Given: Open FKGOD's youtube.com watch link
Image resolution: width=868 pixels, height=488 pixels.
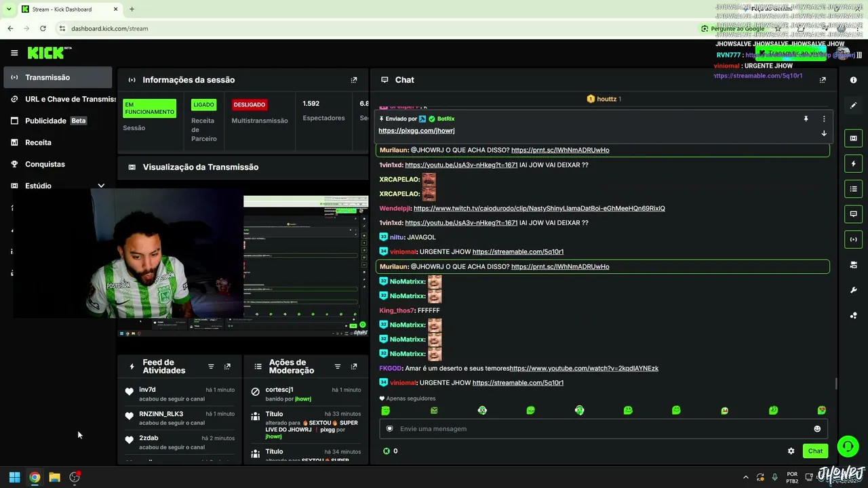Looking at the screenshot, I should click(x=584, y=369).
